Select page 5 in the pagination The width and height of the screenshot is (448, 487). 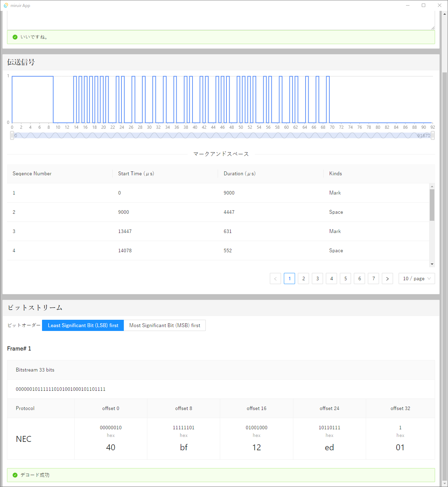click(x=345, y=278)
